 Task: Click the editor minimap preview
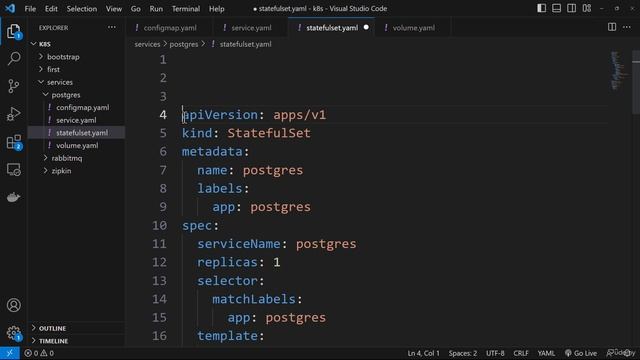pos(619,70)
